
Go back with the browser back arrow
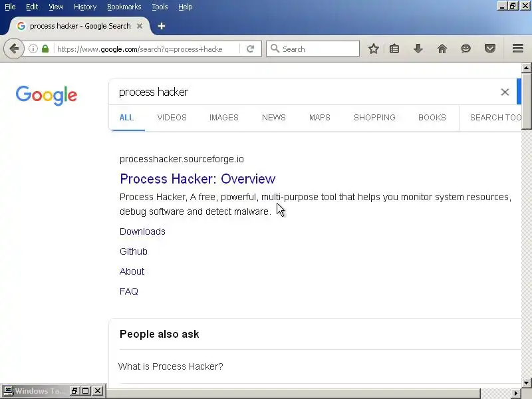click(x=13, y=49)
